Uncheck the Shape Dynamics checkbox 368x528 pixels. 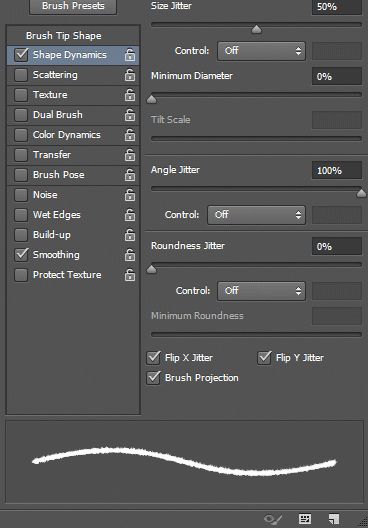(x=21, y=55)
